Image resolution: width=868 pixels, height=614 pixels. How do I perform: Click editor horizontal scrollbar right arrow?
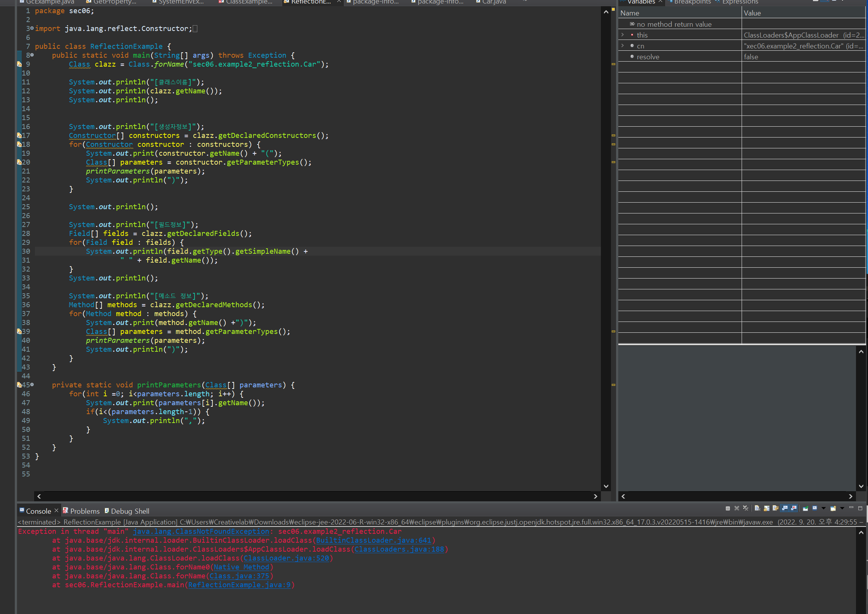click(x=595, y=496)
